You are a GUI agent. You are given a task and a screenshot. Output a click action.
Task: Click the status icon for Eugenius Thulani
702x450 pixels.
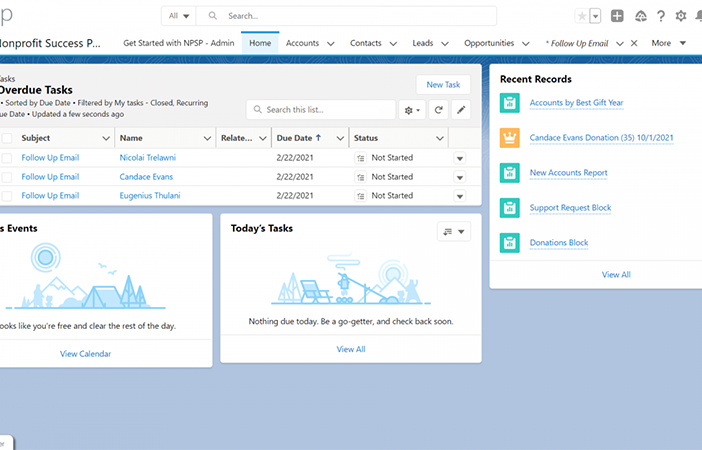[x=360, y=196]
